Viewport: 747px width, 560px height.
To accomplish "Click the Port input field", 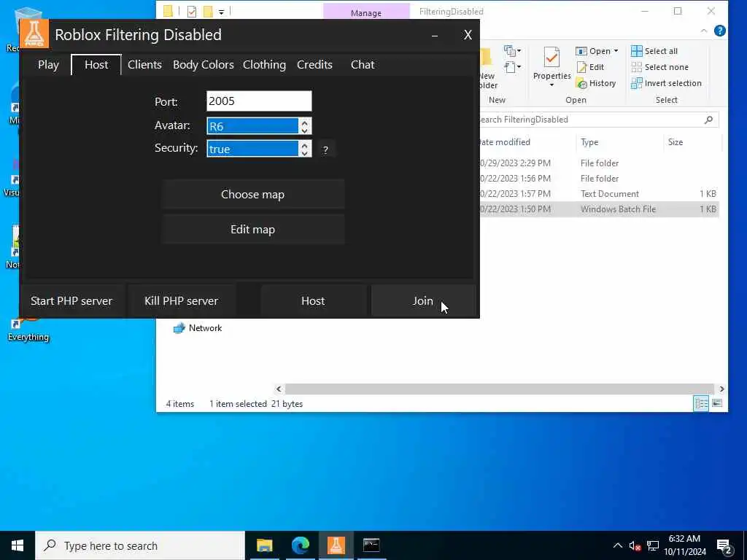I will 259,101.
